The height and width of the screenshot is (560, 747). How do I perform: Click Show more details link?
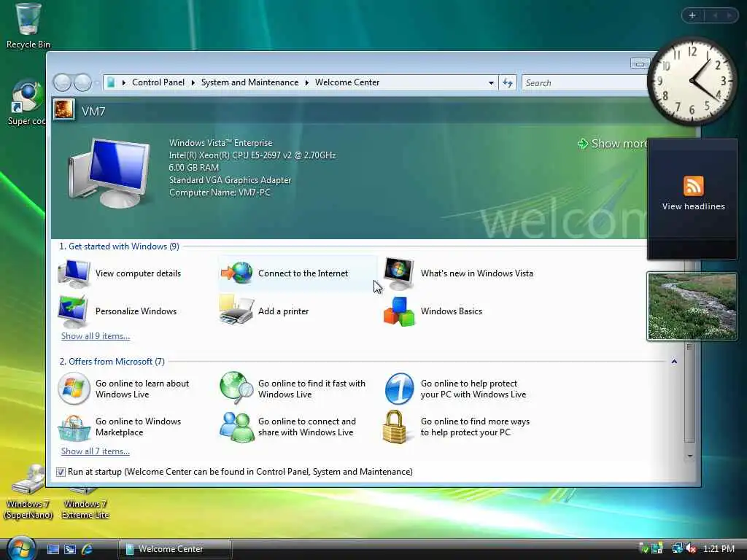(612, 144)
